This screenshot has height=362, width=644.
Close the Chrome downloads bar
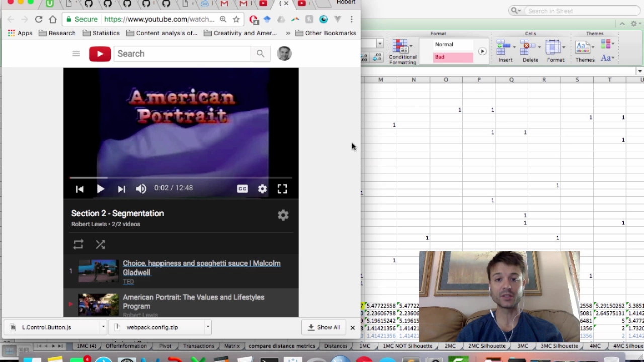coord(352,327)
